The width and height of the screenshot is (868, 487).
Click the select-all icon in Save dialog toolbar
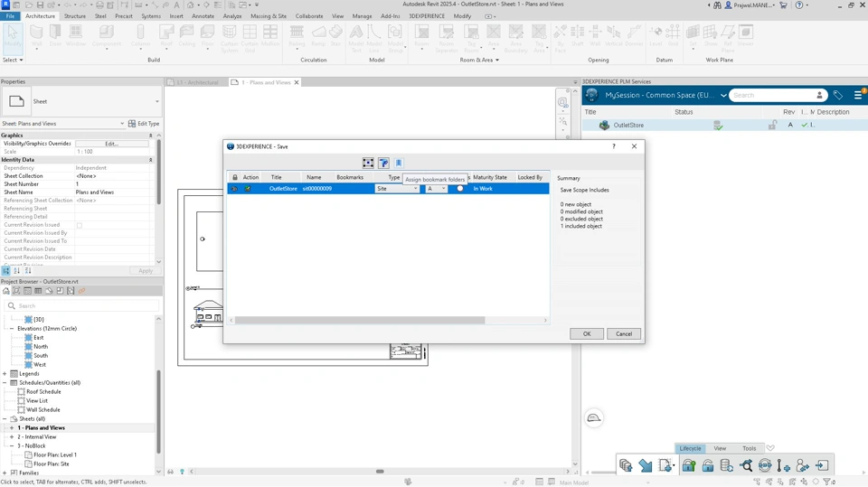tap(368, 163)
